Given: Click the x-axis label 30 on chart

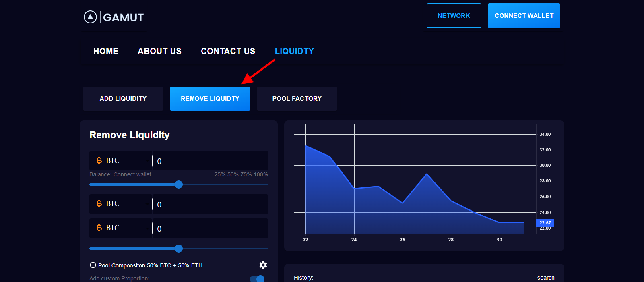Looking at the screenshot, I should (500, 240).
